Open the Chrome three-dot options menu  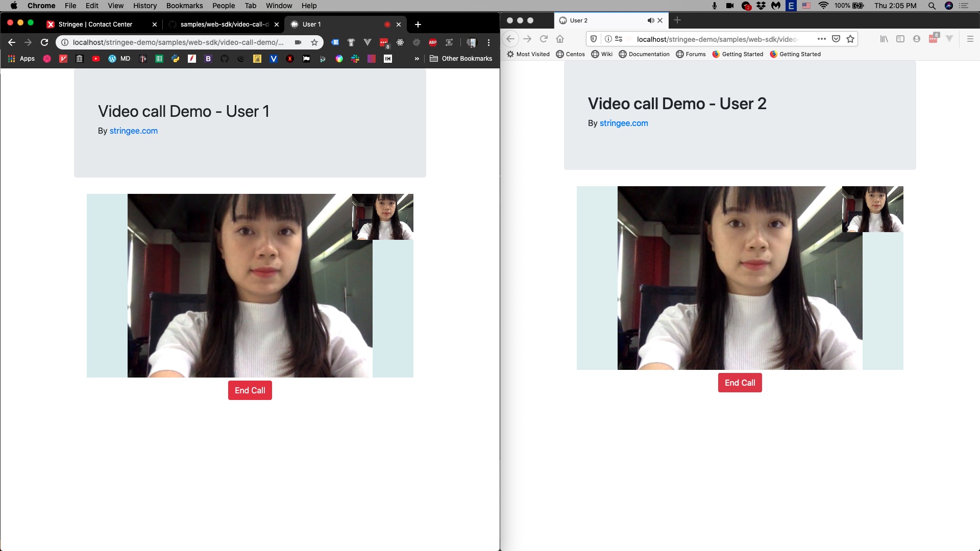(488, 42)
